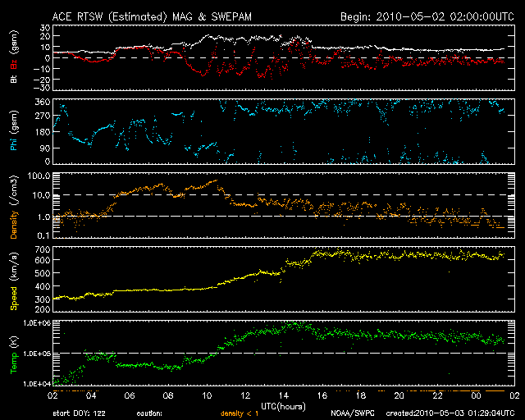The image size is (525, 420).
Task: Click the '600' tick on Speed axis
Action: (43, 260)
